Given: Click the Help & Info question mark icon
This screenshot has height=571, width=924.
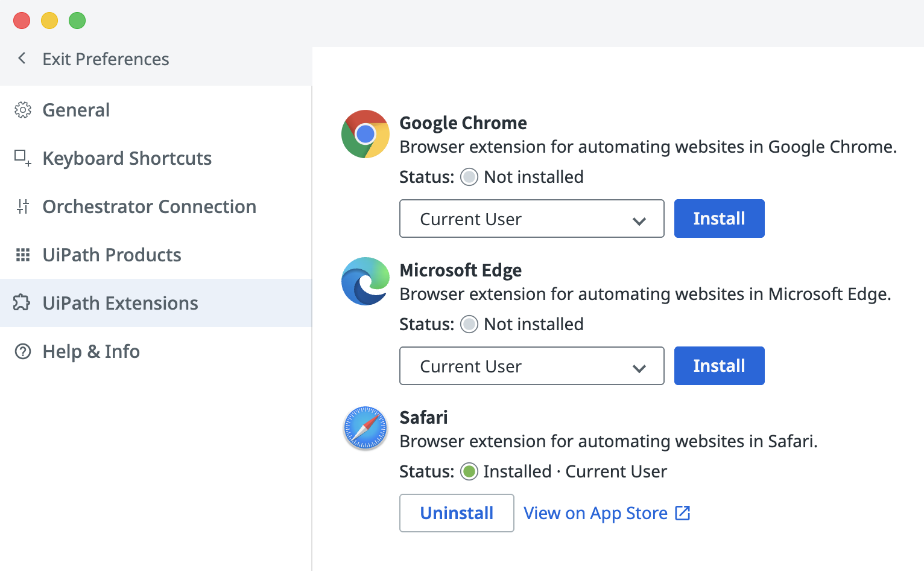Looking at the screenshot, I should click(x=23, y=351).
